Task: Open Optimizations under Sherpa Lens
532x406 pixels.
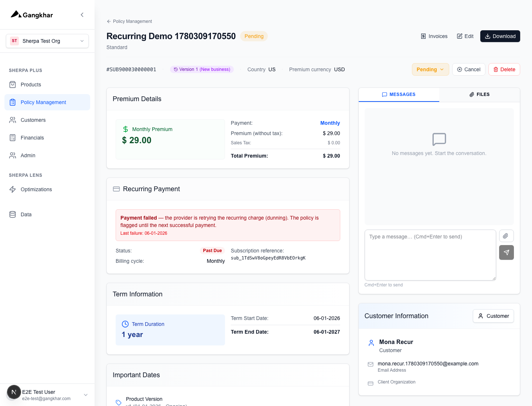Action: (47, 189)
